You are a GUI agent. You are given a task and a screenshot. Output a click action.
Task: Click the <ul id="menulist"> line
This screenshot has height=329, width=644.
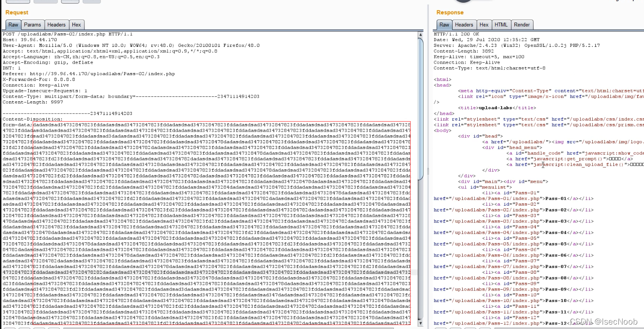(486, 187)
